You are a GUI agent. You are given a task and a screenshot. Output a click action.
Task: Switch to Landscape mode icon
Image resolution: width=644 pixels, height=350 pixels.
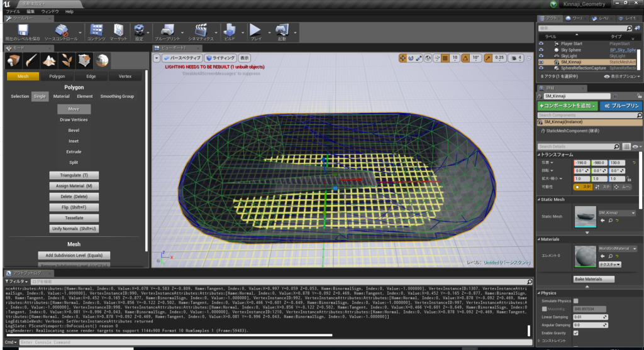pos(50,61)
